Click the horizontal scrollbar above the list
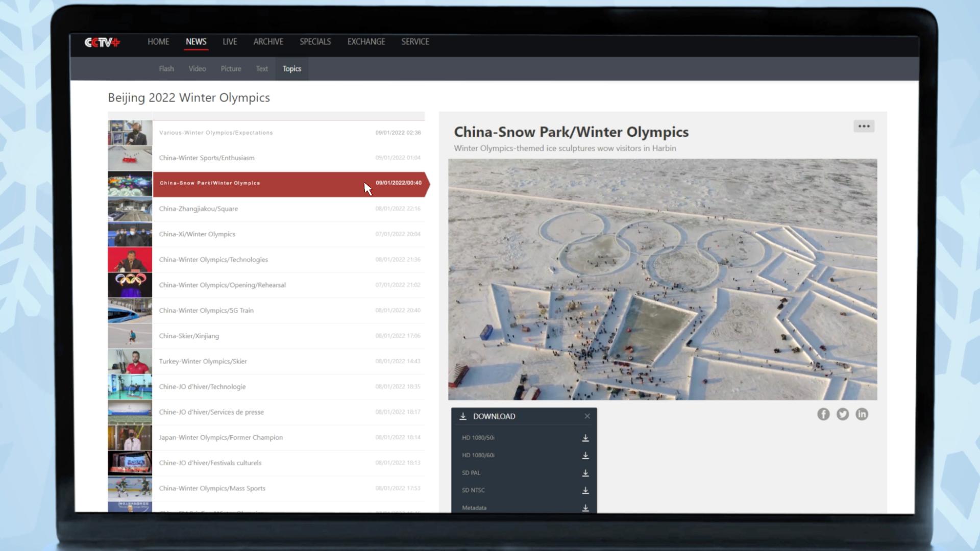Viewport: 980px width, 551px height. tap(265, 115)
